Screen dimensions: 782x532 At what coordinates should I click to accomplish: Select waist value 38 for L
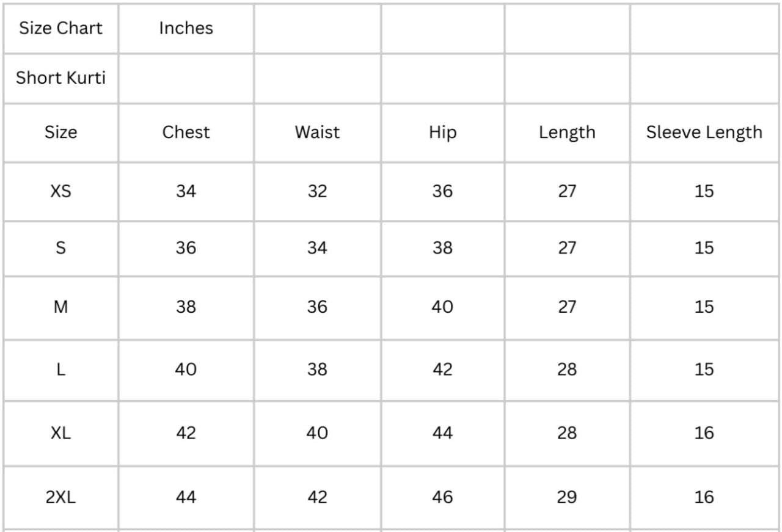point(317,370)
